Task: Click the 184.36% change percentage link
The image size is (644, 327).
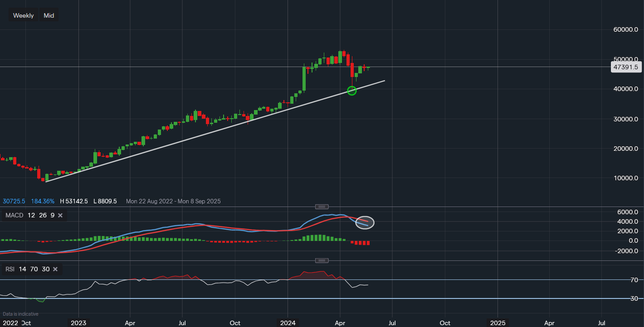Action: (x=42, y=201)
